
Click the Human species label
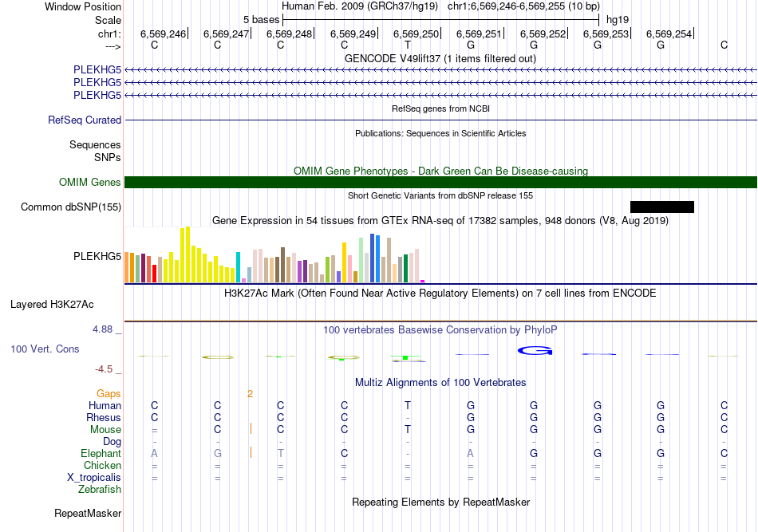click(x=105, y=405)
